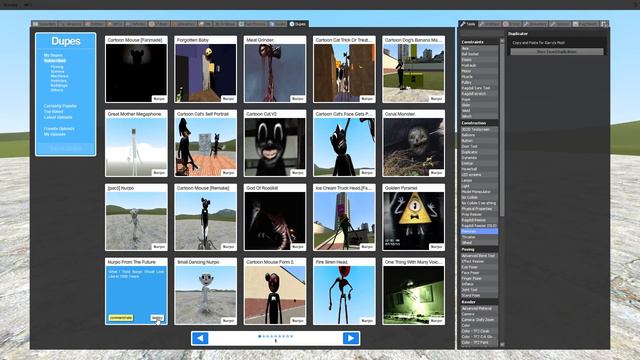Screen dimensions: 640x360
Task: Click the page indicator dots
Action: 276,336
